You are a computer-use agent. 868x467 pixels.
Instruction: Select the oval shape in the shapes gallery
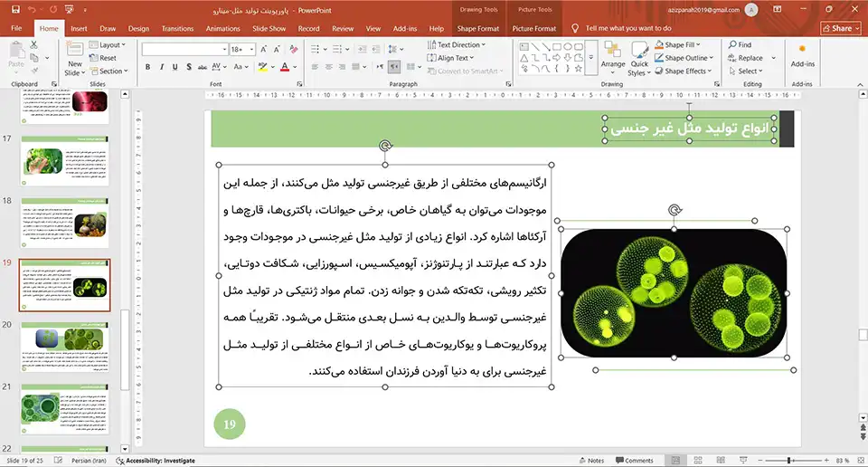pos(568,47)
